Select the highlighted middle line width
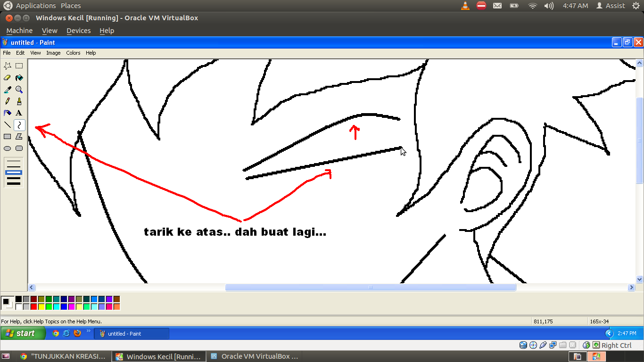 (14, 173)
